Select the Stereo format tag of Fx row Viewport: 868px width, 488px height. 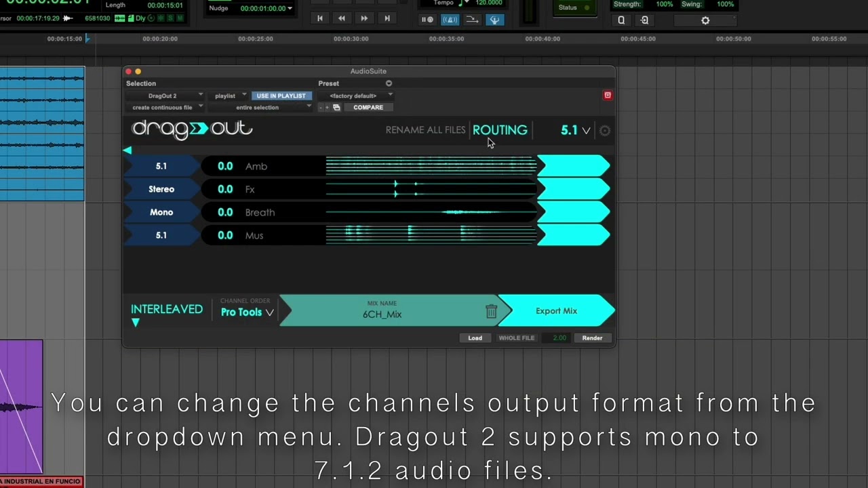[x=161, y=189]
